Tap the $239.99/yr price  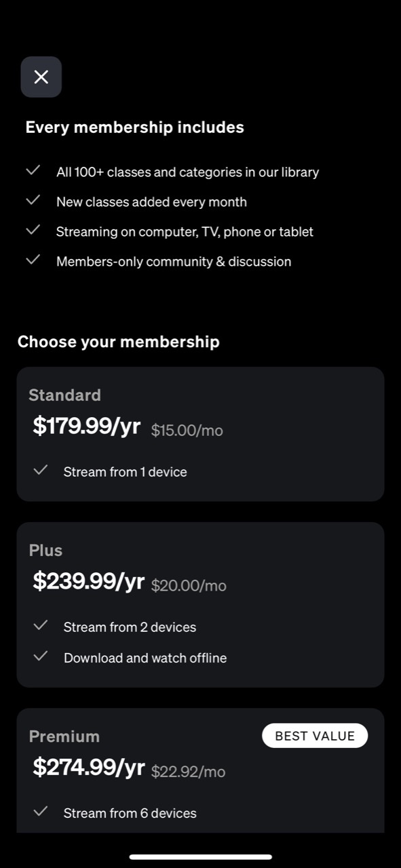pyautogui.click(x=89, y=582)
